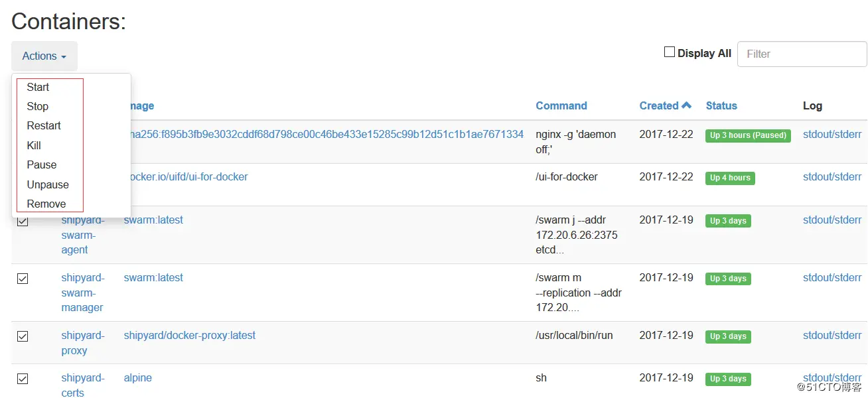Click the Created column sort arrow icon
This screenshot has height=398, width=868.
coord(686,105)
